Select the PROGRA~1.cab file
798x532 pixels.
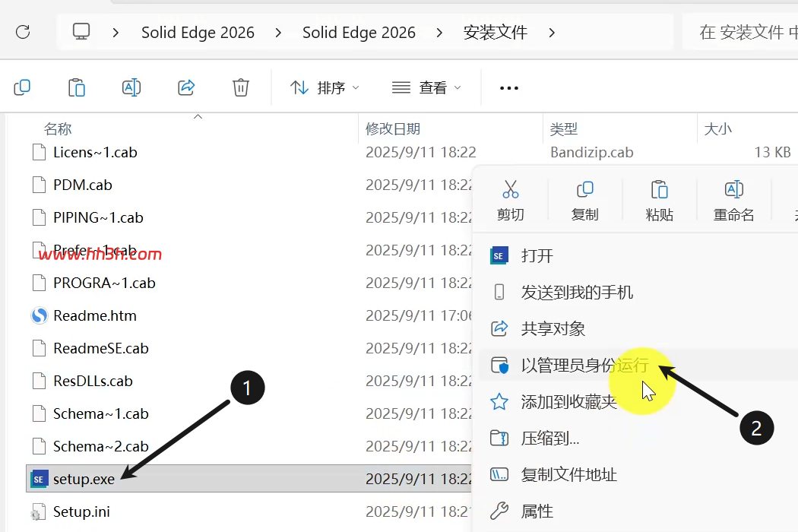(104, 283)
